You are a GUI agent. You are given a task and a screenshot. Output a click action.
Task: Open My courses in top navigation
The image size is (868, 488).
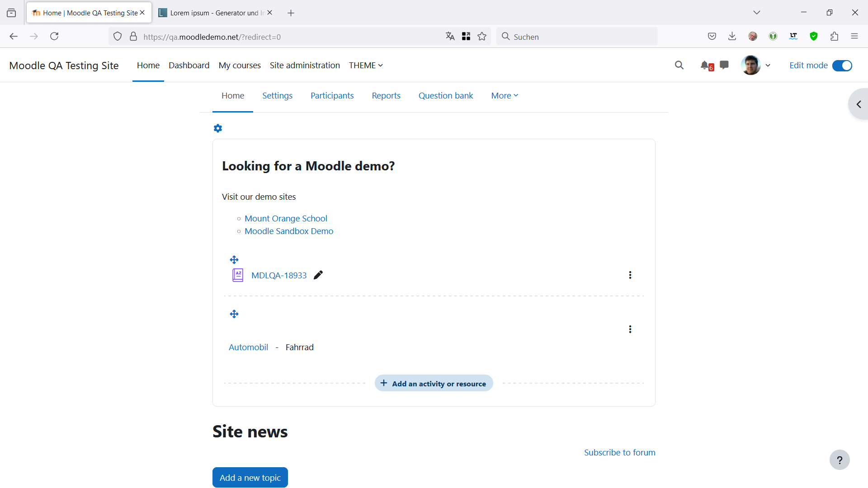point(240,66)
